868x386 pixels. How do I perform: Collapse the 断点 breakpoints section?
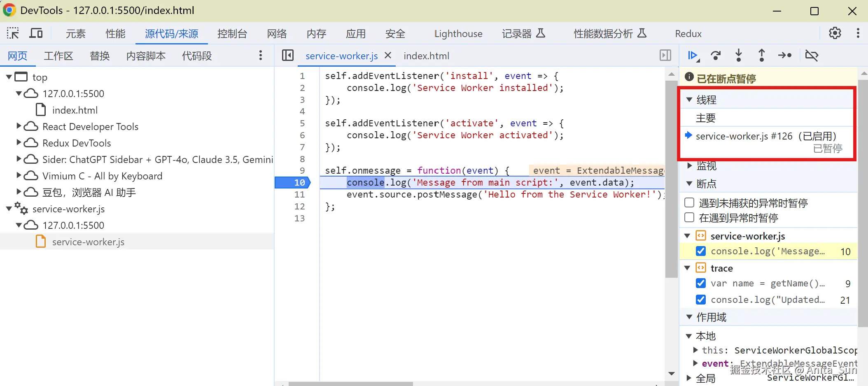click(x=689, y=184)
